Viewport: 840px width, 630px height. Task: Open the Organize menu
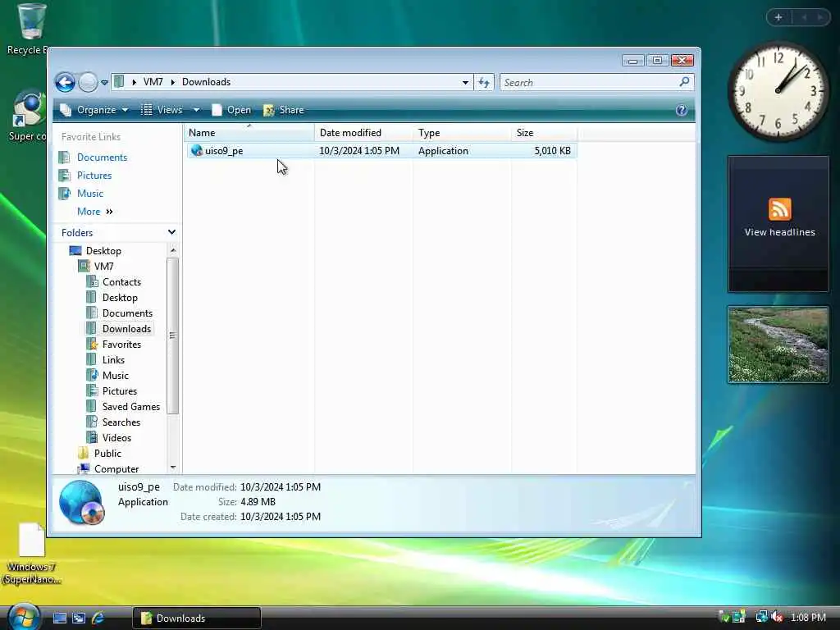(94, 110)
